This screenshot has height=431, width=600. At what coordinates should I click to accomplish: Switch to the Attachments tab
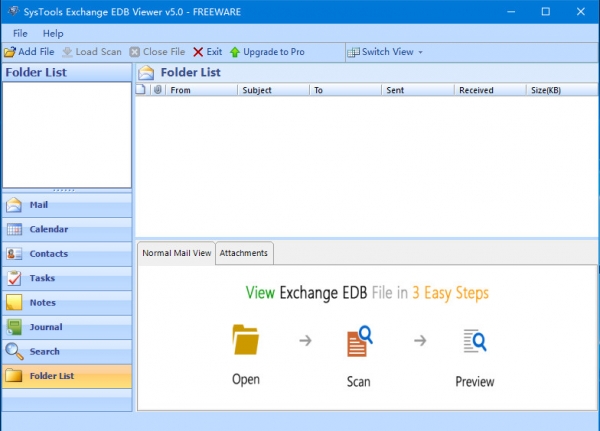244,253
